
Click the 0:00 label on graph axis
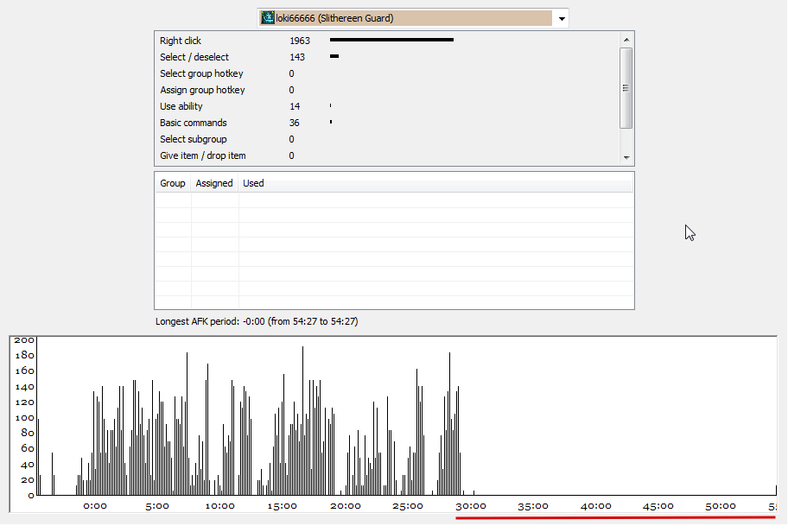94,506
